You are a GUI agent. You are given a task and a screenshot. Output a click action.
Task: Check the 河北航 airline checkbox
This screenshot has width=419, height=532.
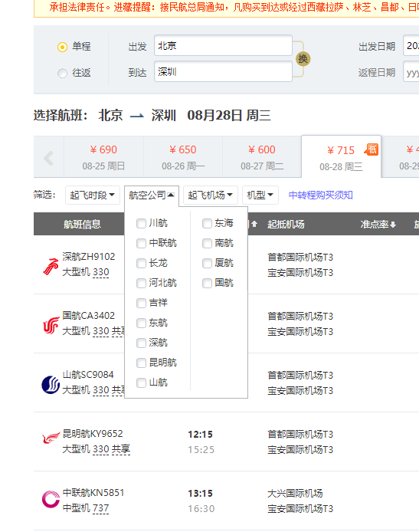point(141,284)
